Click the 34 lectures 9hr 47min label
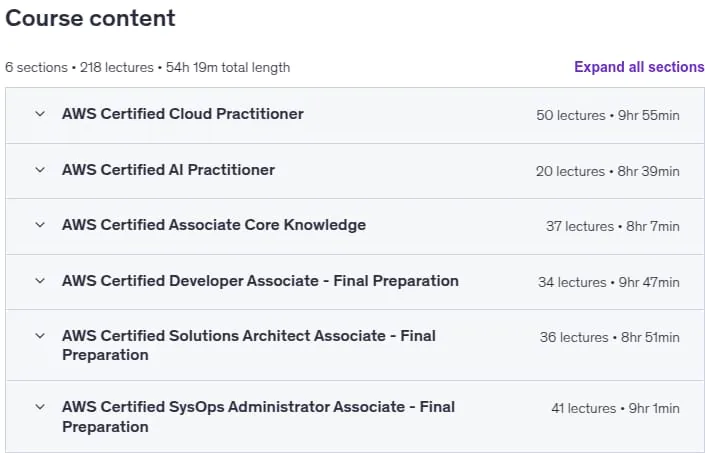Image resolution: width=705 pixels, height=453 pixels. tap(609, 283)
